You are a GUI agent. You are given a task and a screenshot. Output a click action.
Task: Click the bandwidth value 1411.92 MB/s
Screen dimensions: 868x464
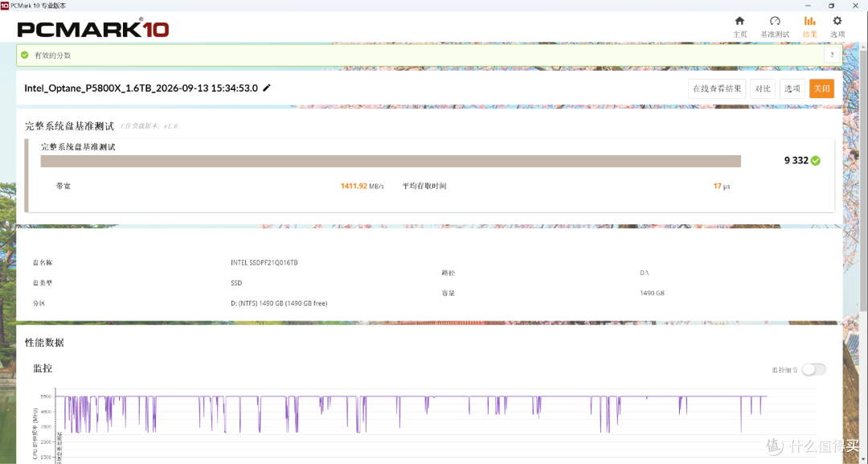[x=362, y=186]
